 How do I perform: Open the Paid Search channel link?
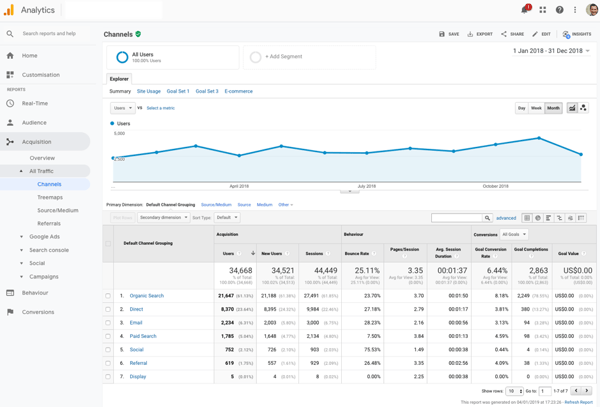(143, 336)
